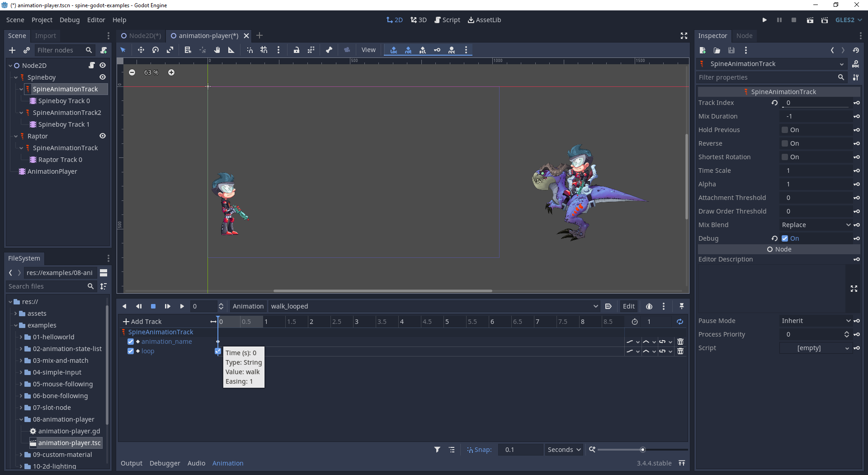The width and height of the screenshot is (868, 475).
Task: Add a new node with the plus icon
Action: [12, 50]
